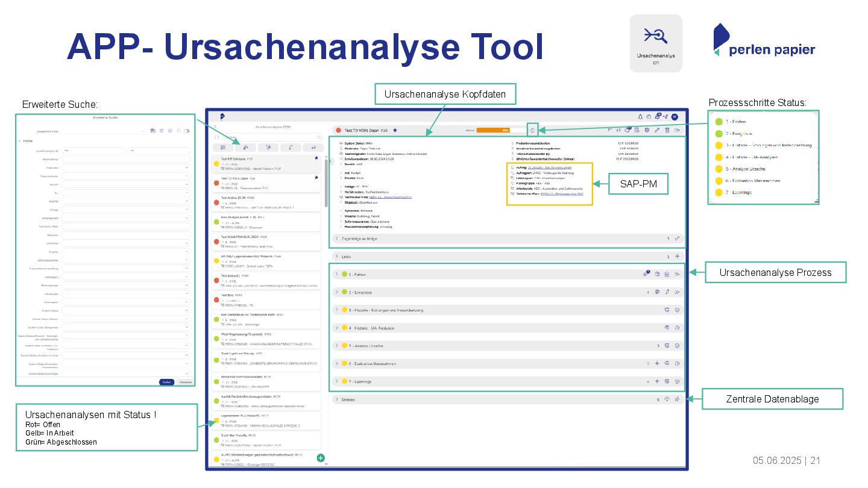Click the forward arrow icon in the 1 - Fakten row
868x488 pixels.
click(x=677, y=274)
